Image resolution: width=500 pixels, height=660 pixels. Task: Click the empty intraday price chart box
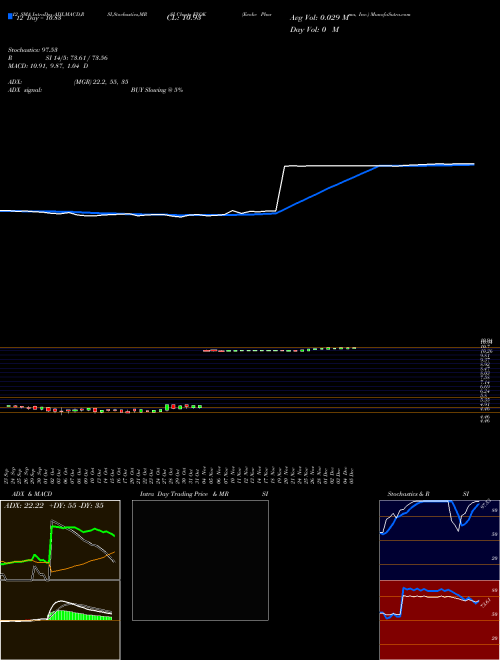tap(200, 560)
